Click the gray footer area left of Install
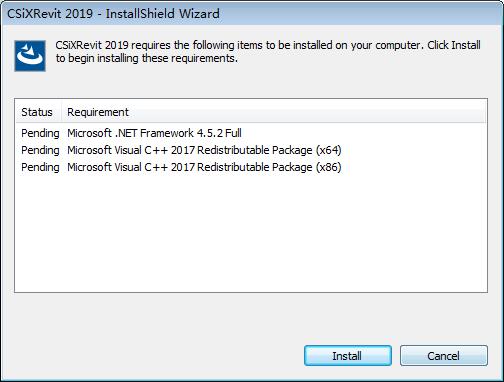Image resolution: width=504 pixels, height=382 pixels. point(152,356)
